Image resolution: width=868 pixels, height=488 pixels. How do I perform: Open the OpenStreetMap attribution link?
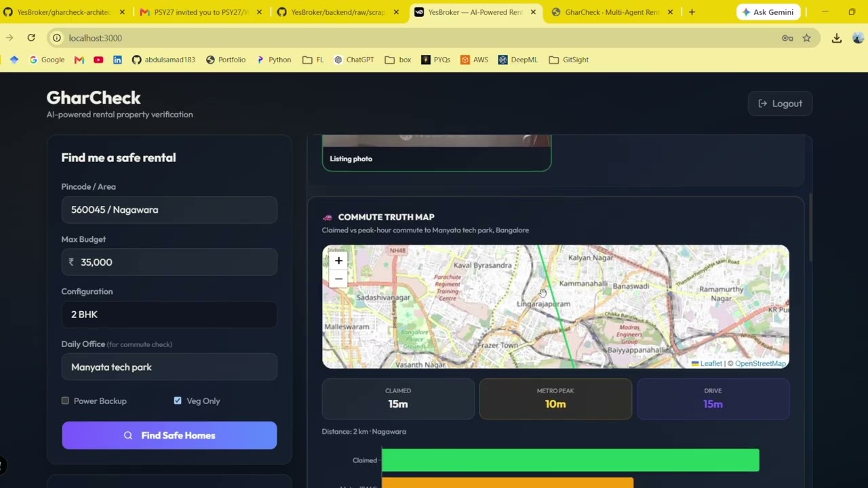pos(760,363)
